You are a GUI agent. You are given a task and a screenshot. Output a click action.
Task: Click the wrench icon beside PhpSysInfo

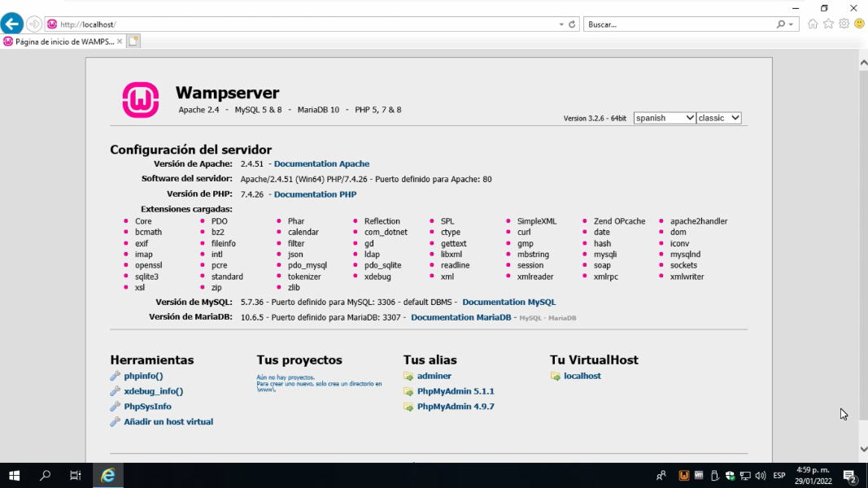coord(116,407)
